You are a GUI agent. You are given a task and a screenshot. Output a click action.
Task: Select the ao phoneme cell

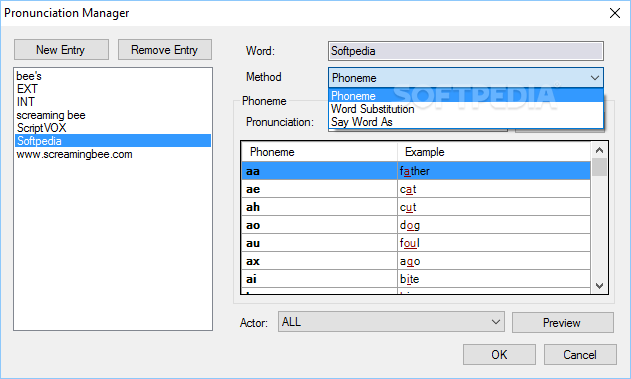pyautogui.click(x=320, y=225)
